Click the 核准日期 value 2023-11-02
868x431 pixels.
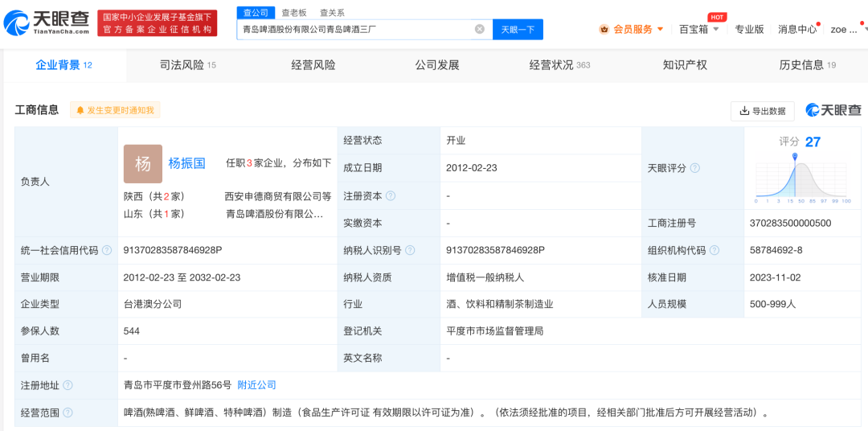click(775, 277)
